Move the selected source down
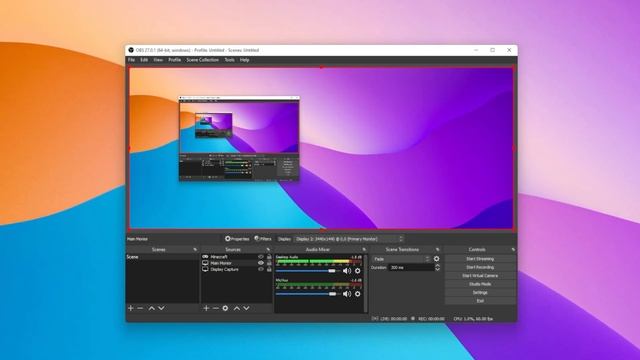 point(247,308)
